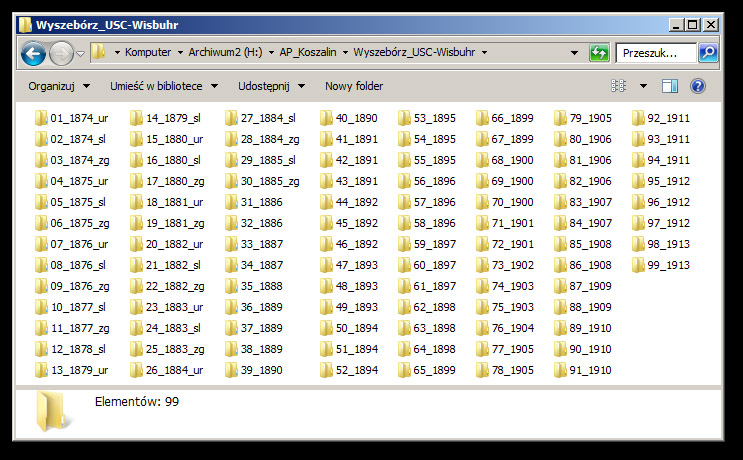Open the Udostępnij menu
743x460 pixels.
[x=271, y=86]
